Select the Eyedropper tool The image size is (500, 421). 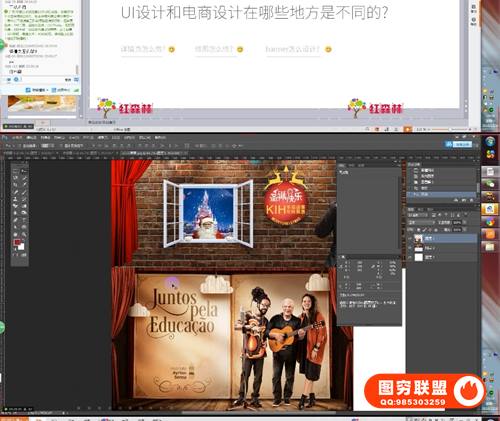(x=24, y=184)
